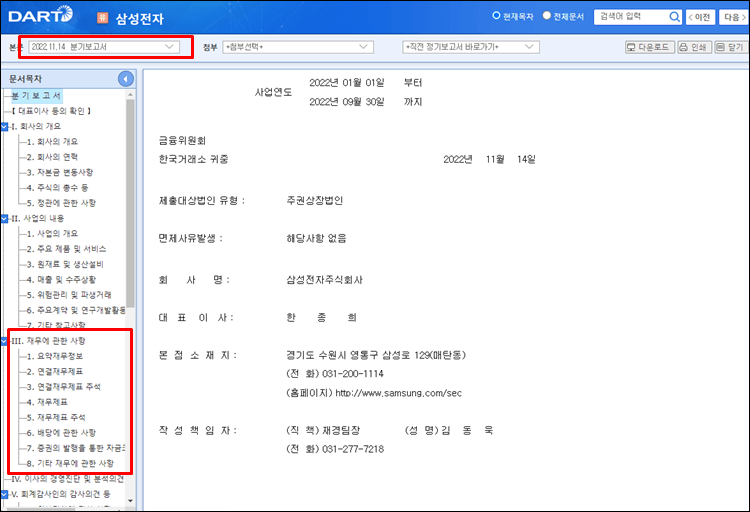Open 6. 주요계약 및 연구개발활동 item
The image size is (750, 512).
[x=76, y=310]
